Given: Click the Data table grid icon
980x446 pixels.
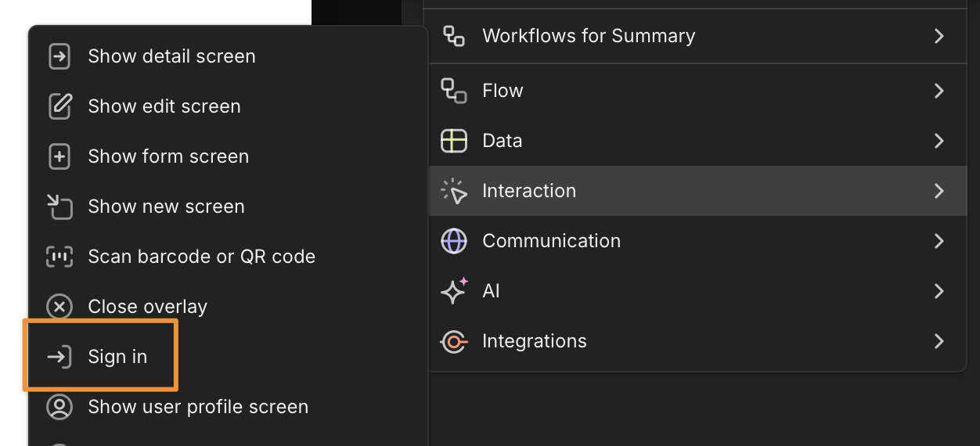Looking at the screenshot, I should 454,141.
